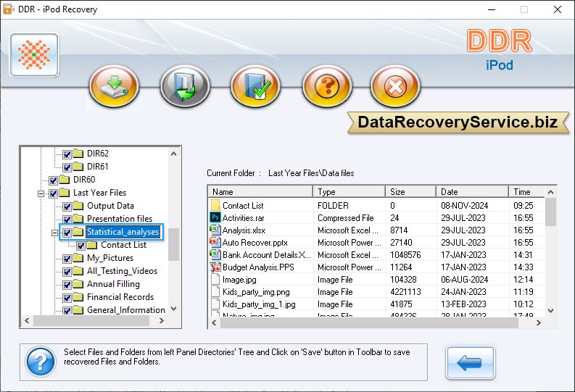The image size is (575, 392).
Task: Click the file list horizontal scrollbar thumb
Action: 369,322
